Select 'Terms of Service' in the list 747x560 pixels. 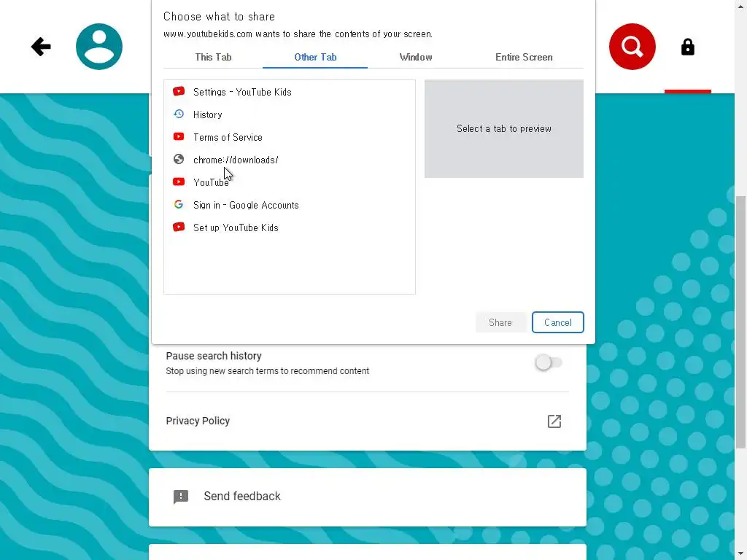[290, 137]
